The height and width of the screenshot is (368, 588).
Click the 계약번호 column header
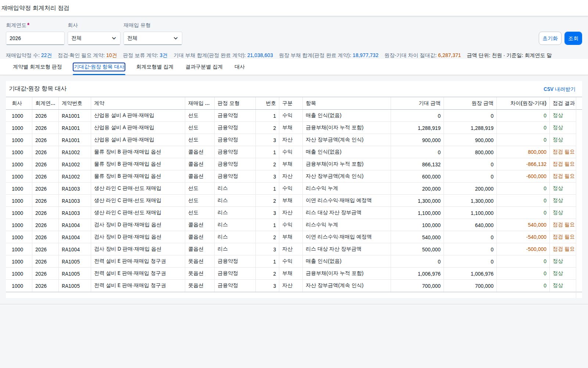coord(75,103)
